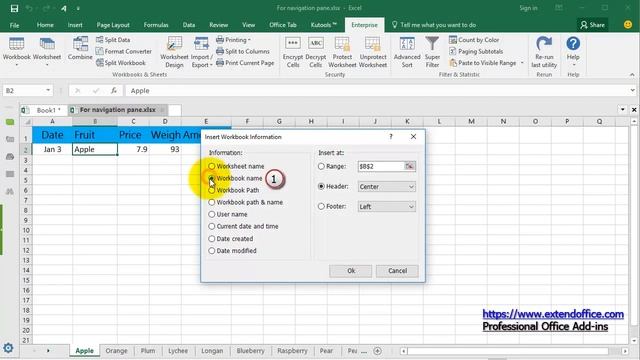Open Super Filter
Image resolution: width=640 pixels, height=360 pixels.
(x=432, y=52)
